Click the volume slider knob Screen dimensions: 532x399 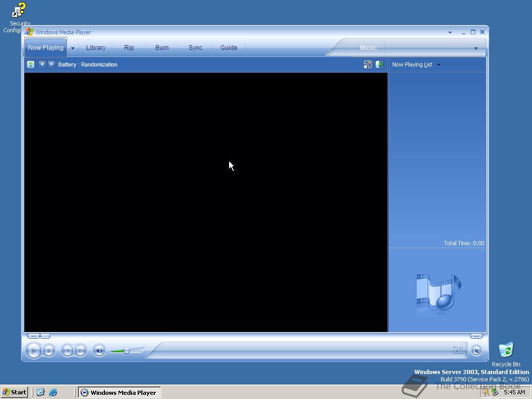127,351
